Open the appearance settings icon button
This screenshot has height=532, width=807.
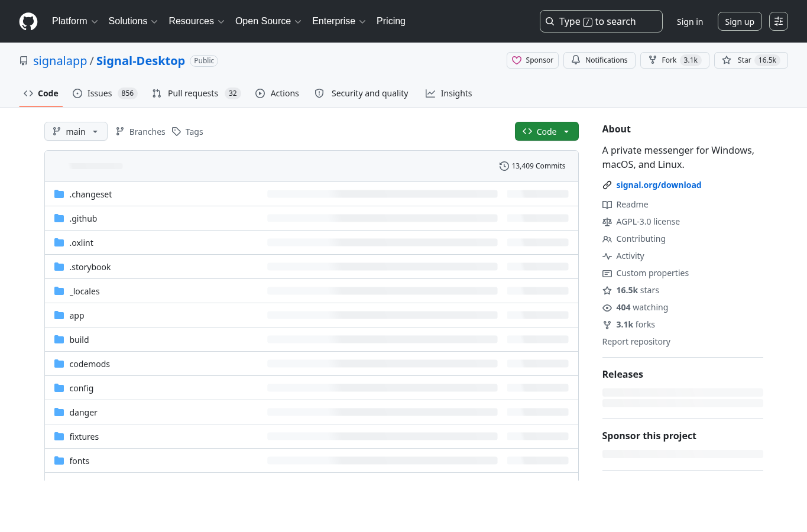coord(779,21)
